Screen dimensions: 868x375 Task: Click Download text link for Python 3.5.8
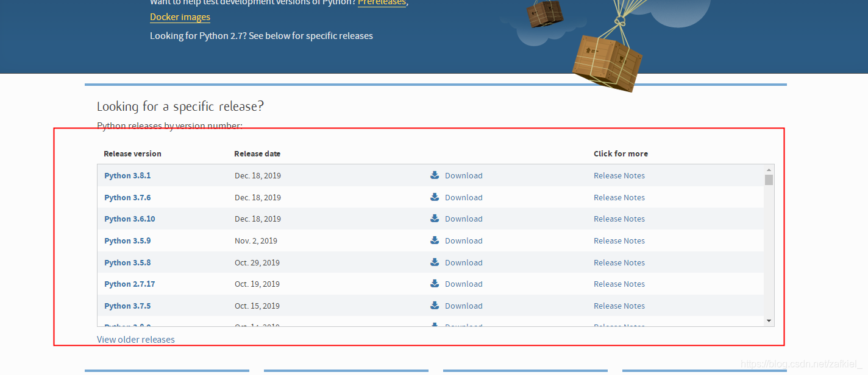[x=463, y=262]
